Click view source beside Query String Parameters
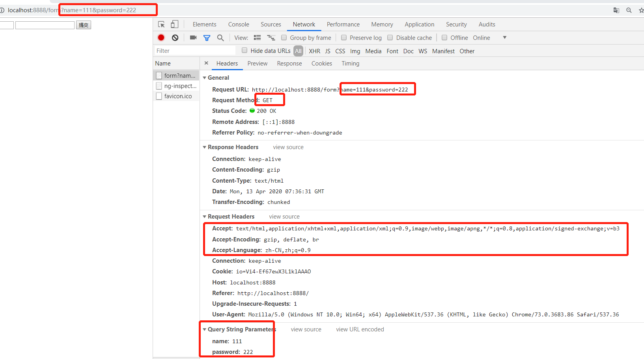644x359 pixels. click(306, 329)
